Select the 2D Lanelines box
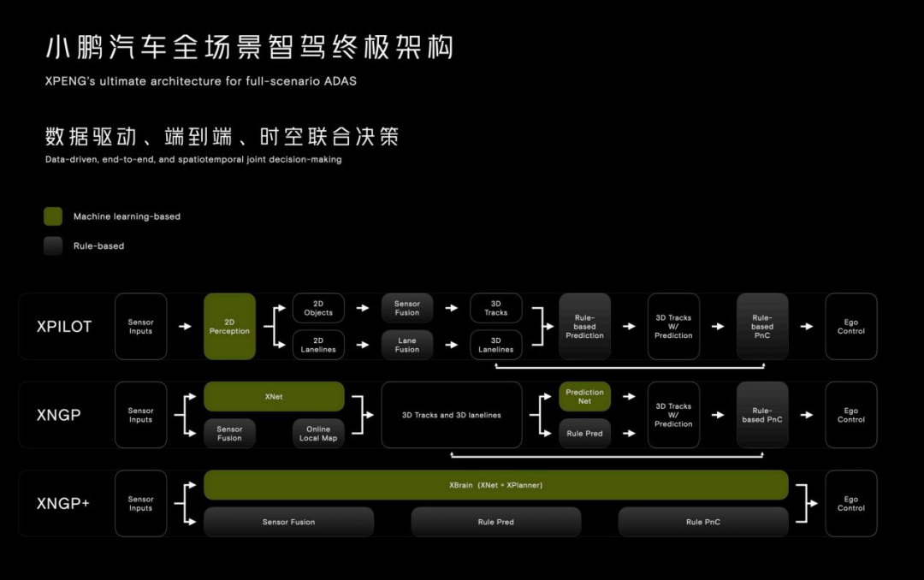This screenshot has width=924, height=580. pyautogui.click(x=318, y=345)
